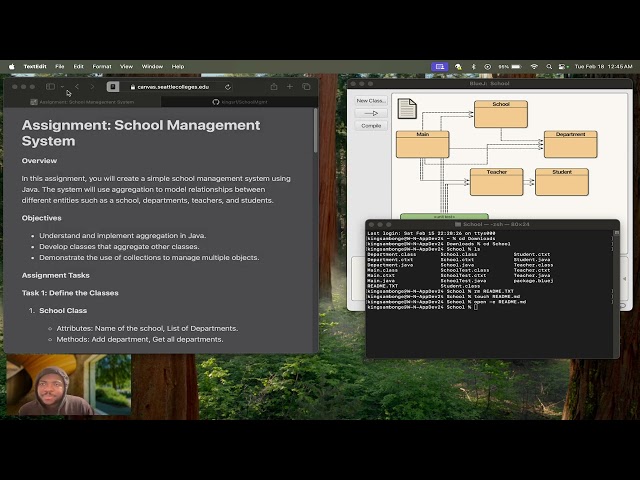
Task: Click the Task 1: Define the Classes heading
Action: pyautogui.click(x=70, y=293)
